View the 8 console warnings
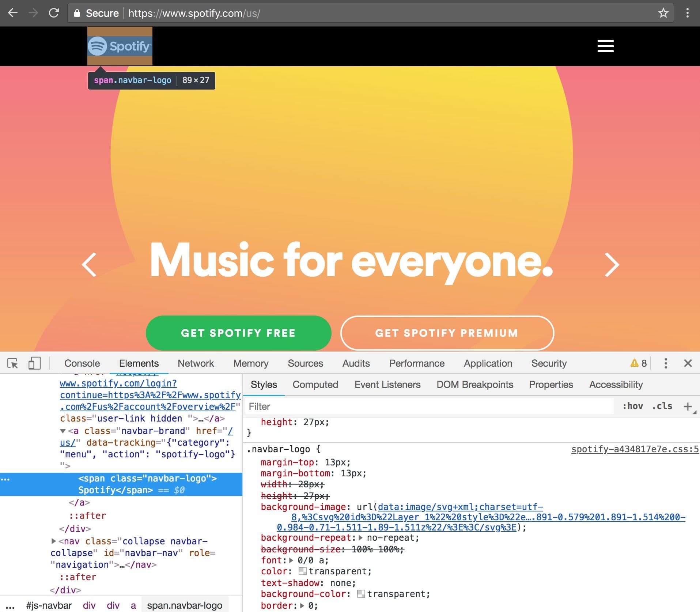700x612 pixels. pos(638,363)
